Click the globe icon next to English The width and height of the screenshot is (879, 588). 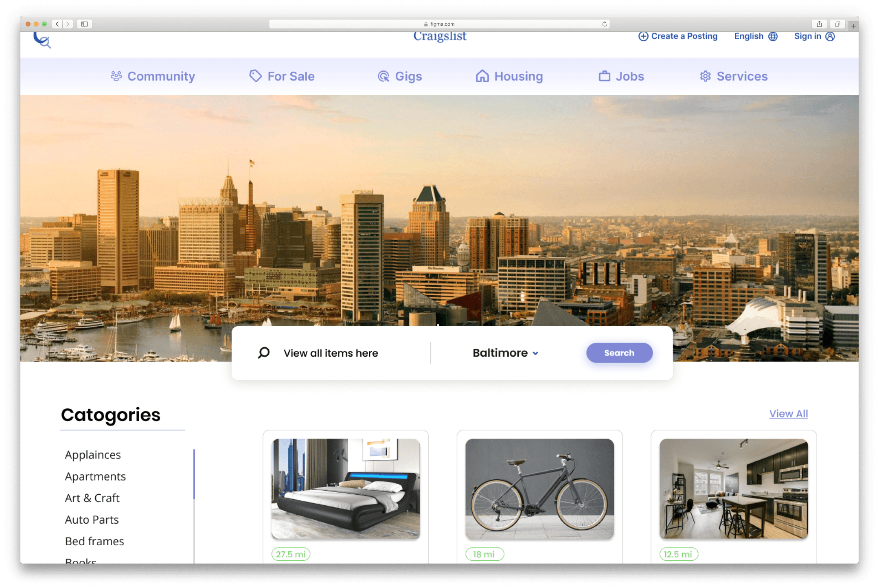[x=773, y=36]
